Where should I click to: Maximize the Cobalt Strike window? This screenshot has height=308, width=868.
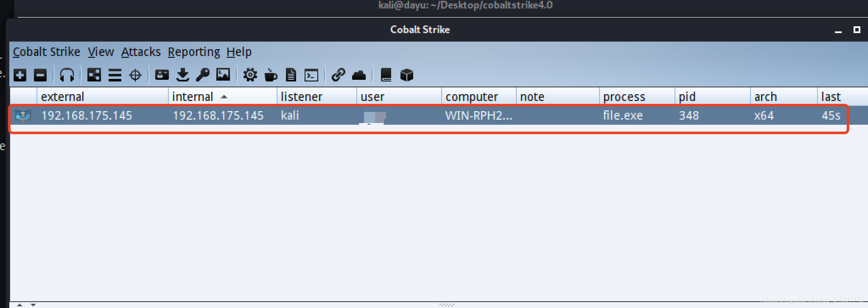tap(857, 30)
